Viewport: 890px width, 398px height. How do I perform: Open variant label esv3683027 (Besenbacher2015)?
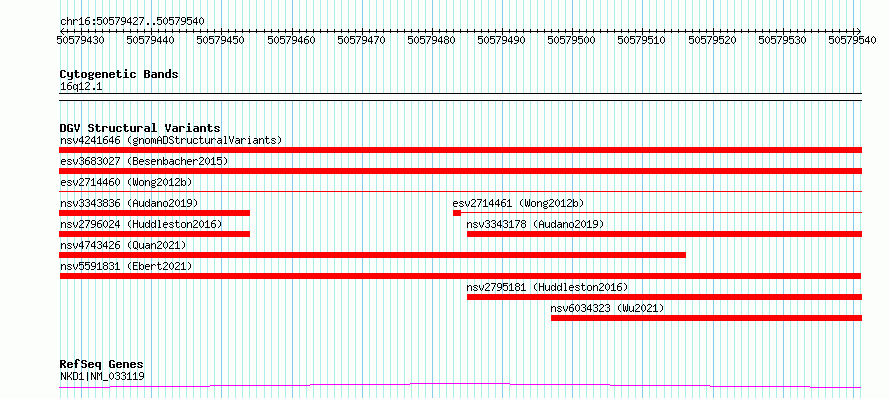tap(144, 161)
